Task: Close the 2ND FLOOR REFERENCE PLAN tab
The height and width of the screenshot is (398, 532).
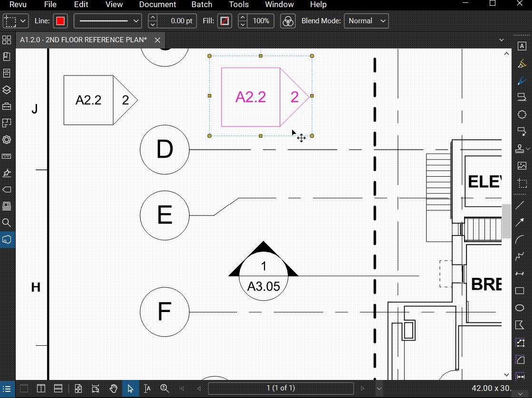Action: (x=157, y=40)
